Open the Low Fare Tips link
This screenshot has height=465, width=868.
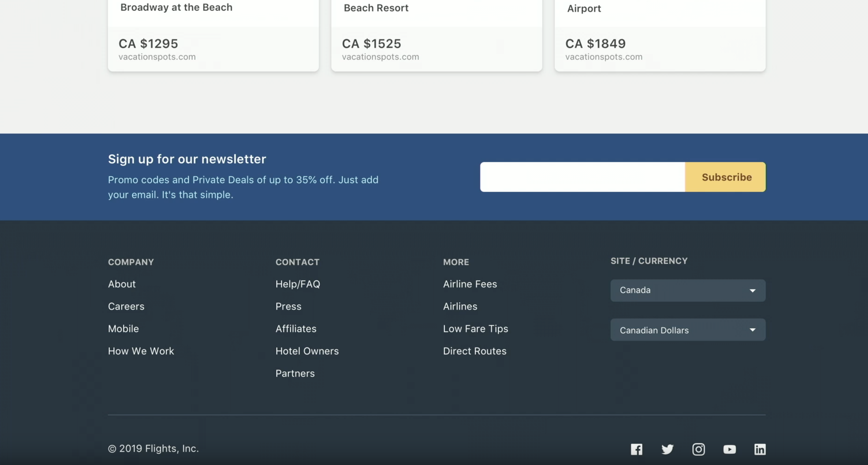[x=475, y=329]
